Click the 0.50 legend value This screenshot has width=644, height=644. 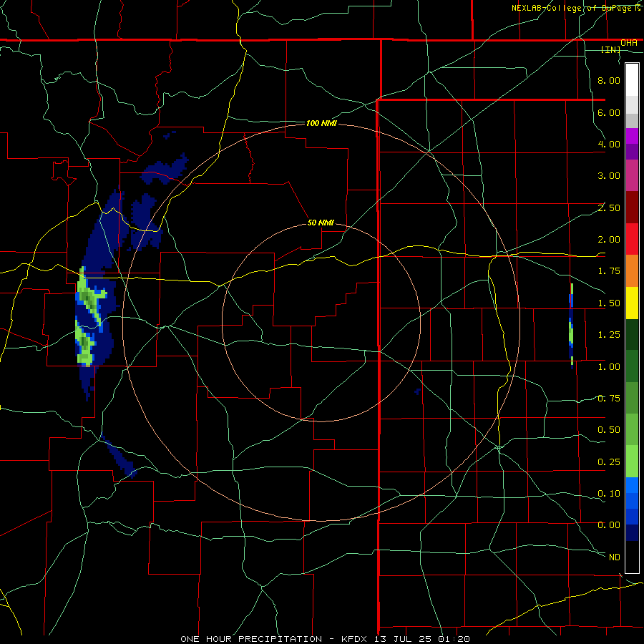pyautogui.click(x=609, y=430)
